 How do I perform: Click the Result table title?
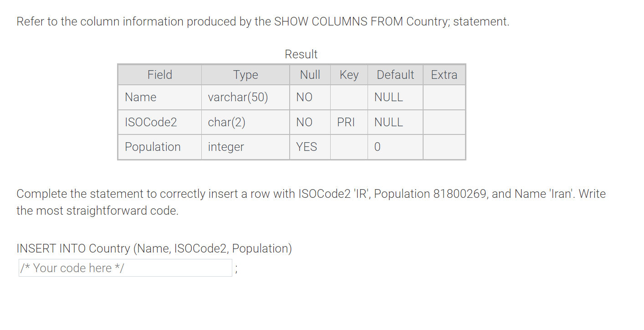click(301, 54)
